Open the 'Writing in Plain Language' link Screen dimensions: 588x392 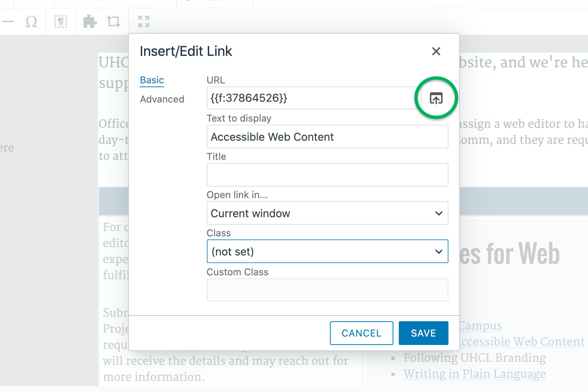coord(474,374)
